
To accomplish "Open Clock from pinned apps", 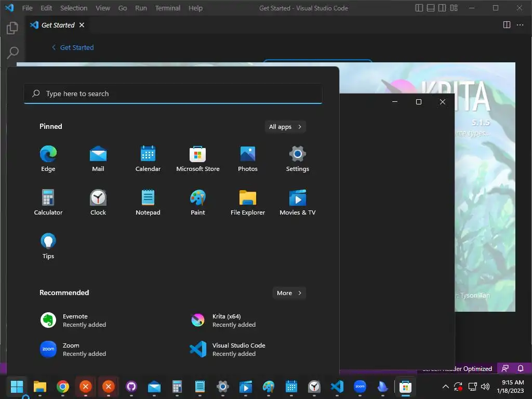I will pyautogui.click(x=98, y=203).
